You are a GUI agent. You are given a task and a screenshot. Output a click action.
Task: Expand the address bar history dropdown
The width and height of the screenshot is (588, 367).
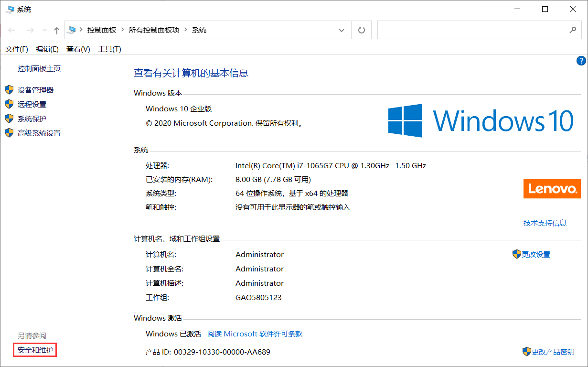341,30
